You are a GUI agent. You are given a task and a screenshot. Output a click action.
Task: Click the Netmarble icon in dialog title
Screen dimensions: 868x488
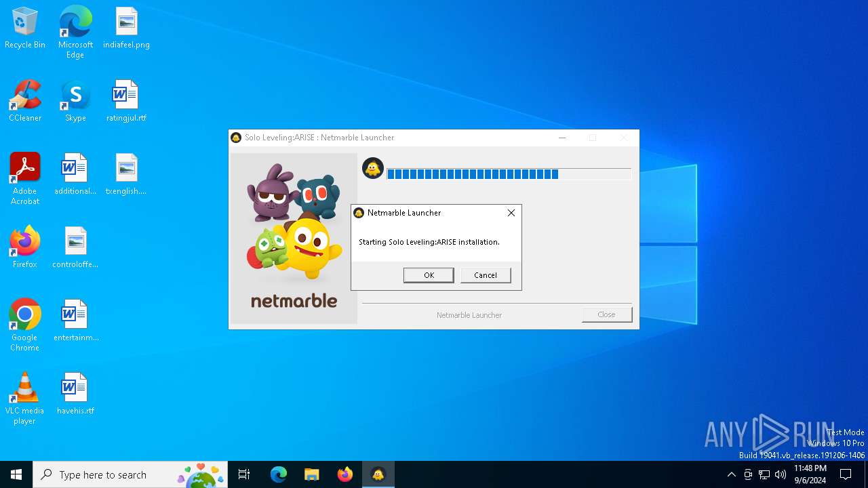tap(359, 213)
